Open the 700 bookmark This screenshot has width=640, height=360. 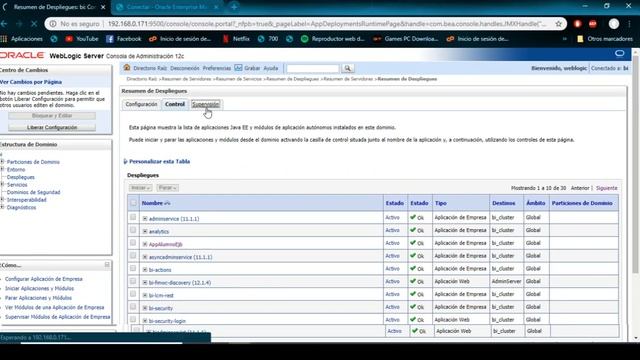point(268,39)
